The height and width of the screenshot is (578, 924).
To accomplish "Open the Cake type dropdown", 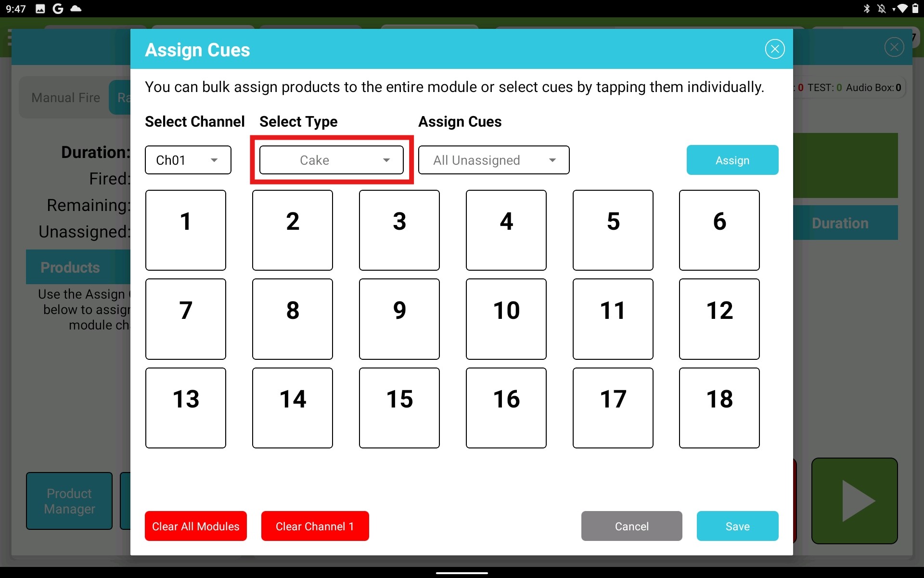I will 331,160.
